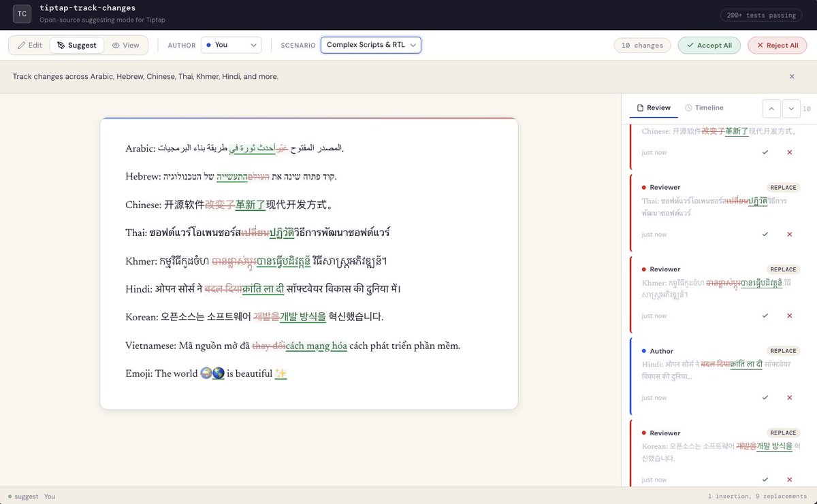Click the Emoji line sparkles insertion

[281, 373]
